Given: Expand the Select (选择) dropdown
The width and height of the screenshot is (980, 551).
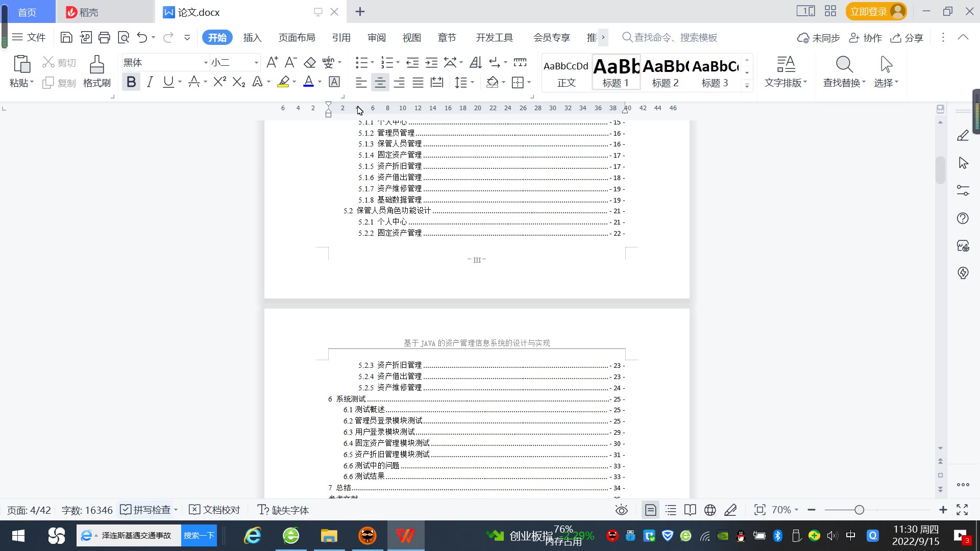Looking at the screenshot, I should click(886, 83).
